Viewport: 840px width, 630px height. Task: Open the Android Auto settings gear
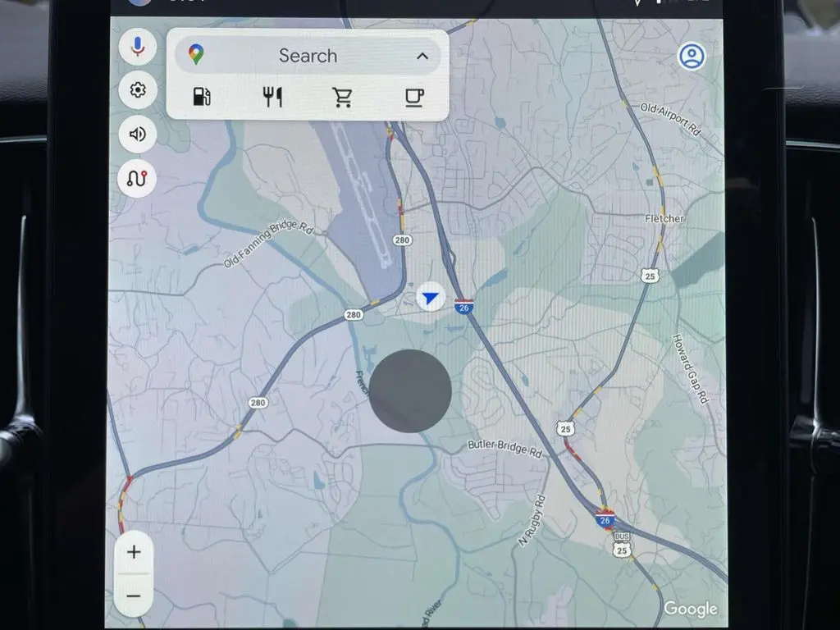tap(137, 90)
